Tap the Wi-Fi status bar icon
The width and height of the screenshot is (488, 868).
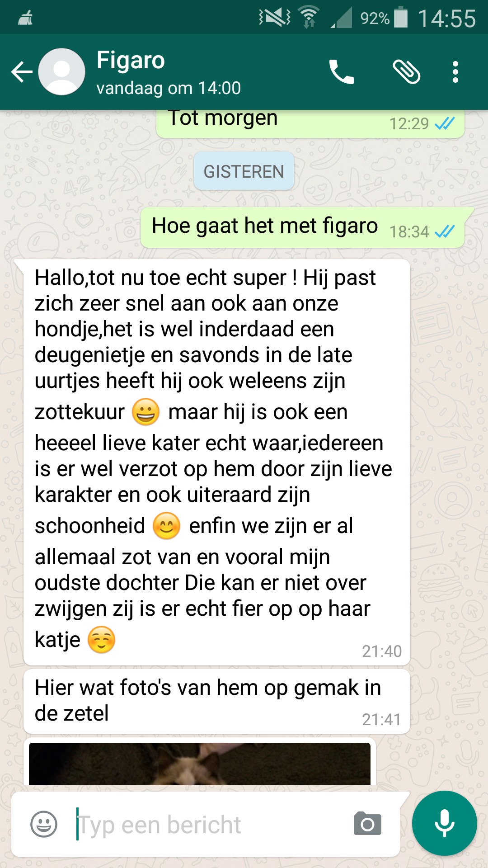point(309,17)
